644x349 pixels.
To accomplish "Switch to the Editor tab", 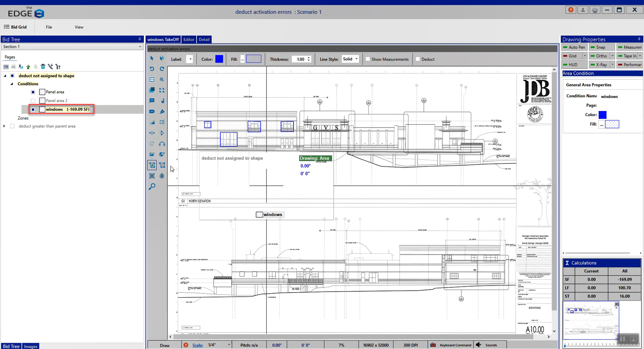I will click(x=189, y=40).
